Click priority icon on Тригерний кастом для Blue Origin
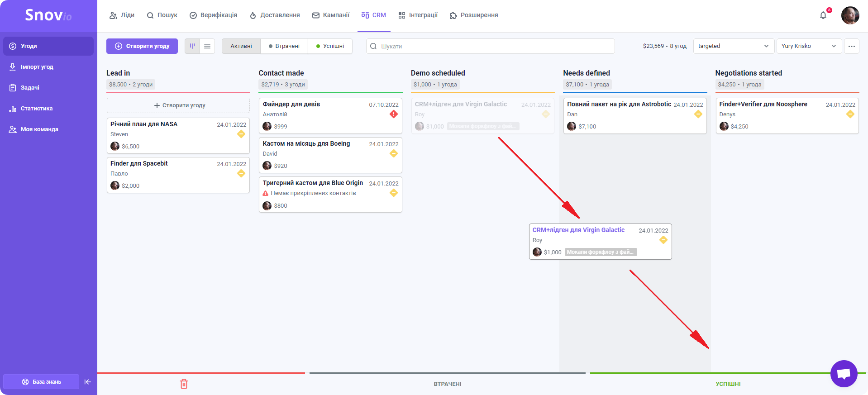Screen dimensions: 868x395 [x=394, y=193]
